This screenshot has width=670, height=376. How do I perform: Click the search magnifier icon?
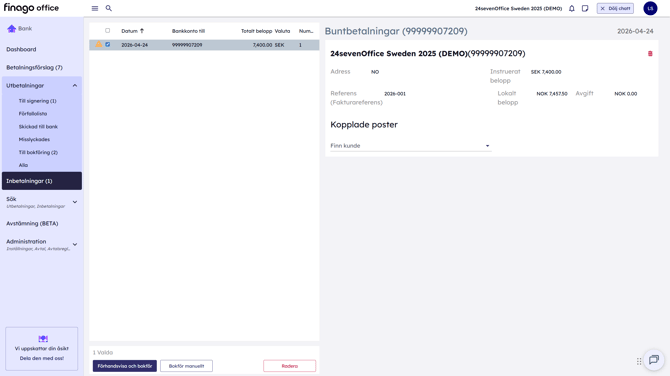[x=109, y=8]
